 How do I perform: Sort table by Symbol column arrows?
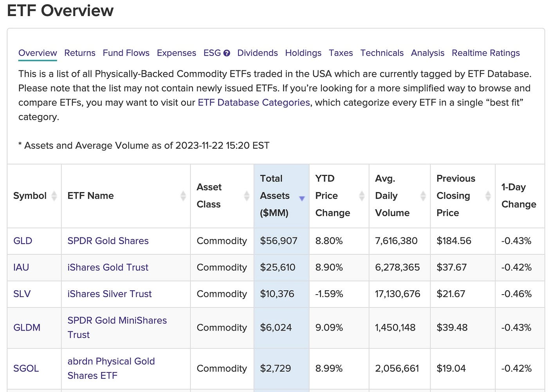pos(54,196)
